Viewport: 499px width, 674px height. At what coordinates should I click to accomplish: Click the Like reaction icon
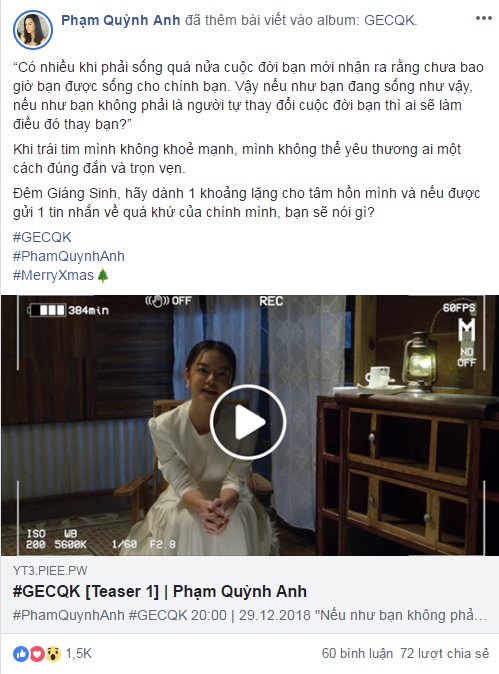pos(21,654)
